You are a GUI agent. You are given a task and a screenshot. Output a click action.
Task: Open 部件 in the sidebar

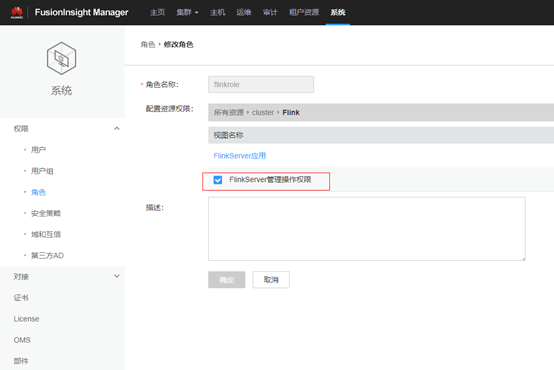pos(21,361)
